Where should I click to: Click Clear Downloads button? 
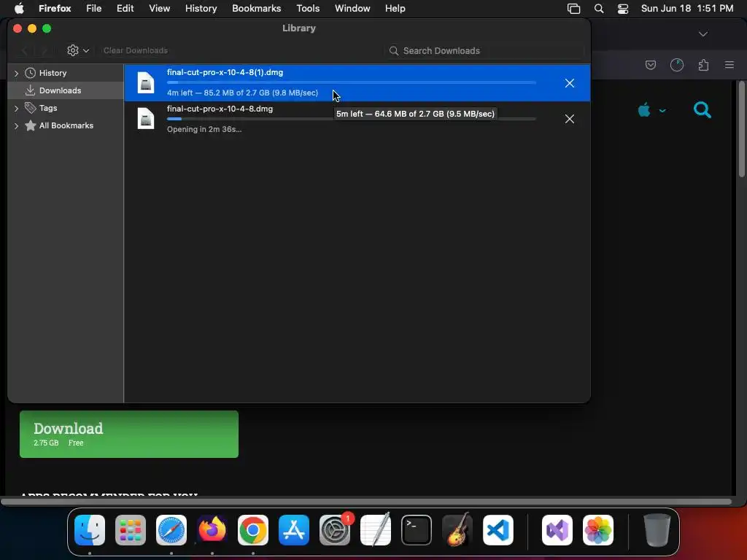point(135,50)
